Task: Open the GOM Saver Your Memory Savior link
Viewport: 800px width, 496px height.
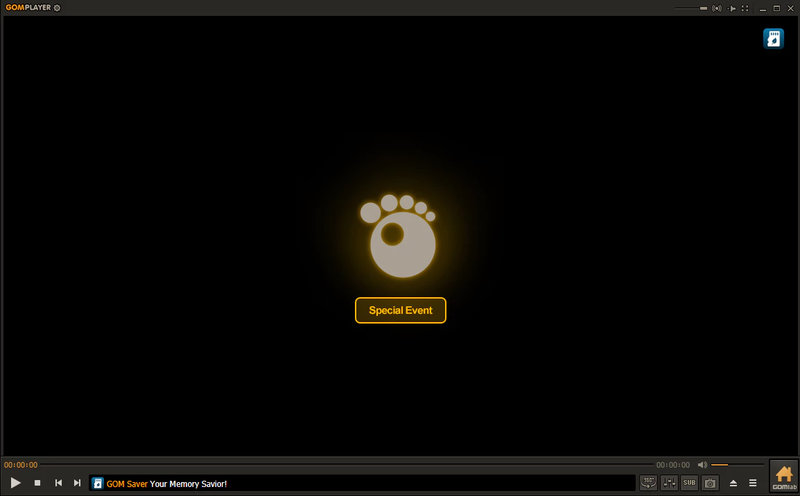Action: (x=166, y=483)
